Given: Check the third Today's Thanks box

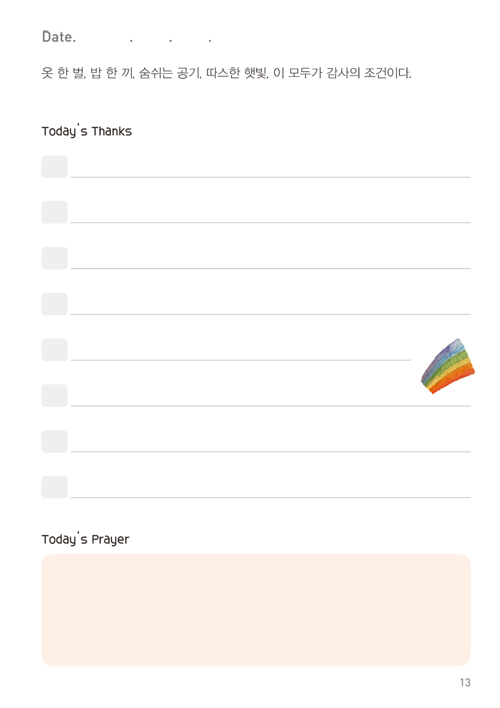Looking at the screenshot, I should tap(55, 258).
